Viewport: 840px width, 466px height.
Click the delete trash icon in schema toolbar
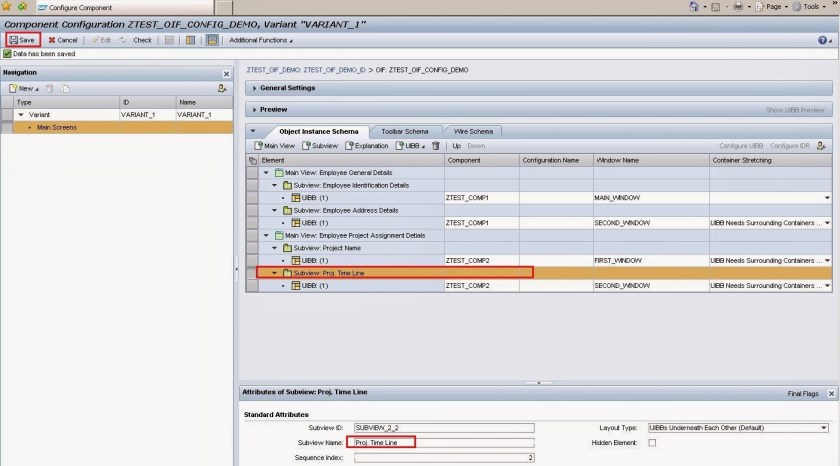435,146
